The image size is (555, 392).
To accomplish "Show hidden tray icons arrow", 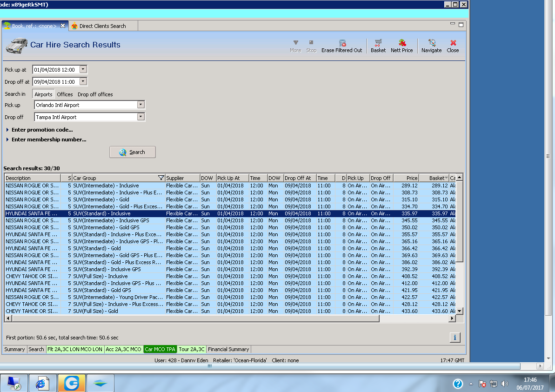I will [471, 384].
